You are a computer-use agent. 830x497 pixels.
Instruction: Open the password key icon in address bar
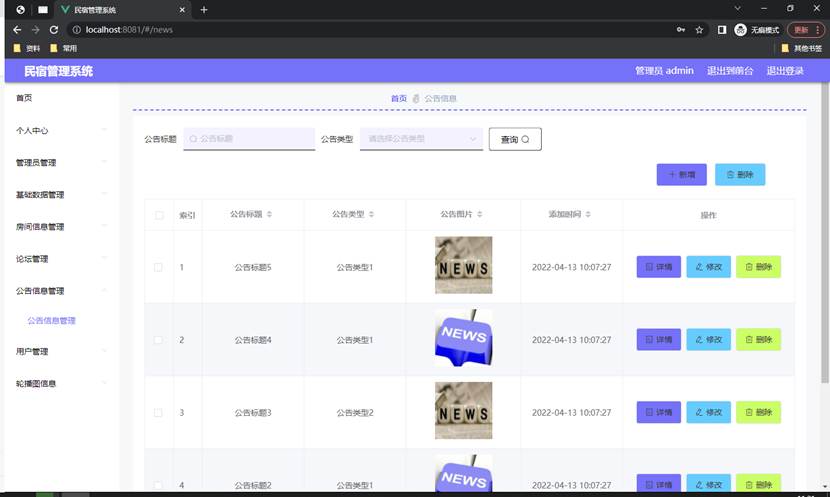[681, 30]
